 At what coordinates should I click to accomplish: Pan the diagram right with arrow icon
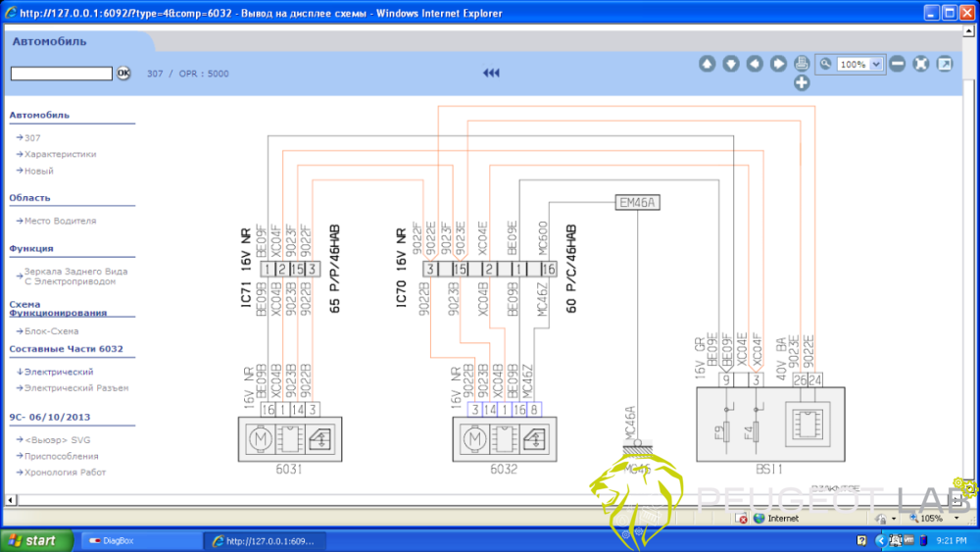point(778,64)
